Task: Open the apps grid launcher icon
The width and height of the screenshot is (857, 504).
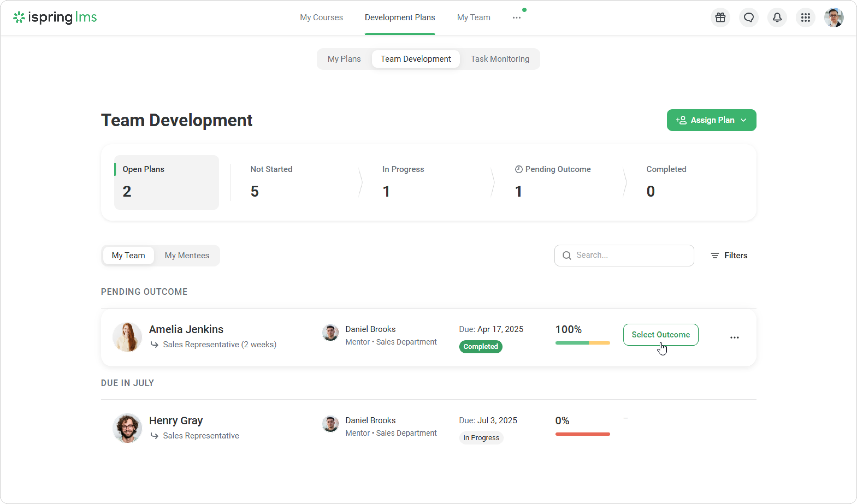Action: tap(805, 17)
